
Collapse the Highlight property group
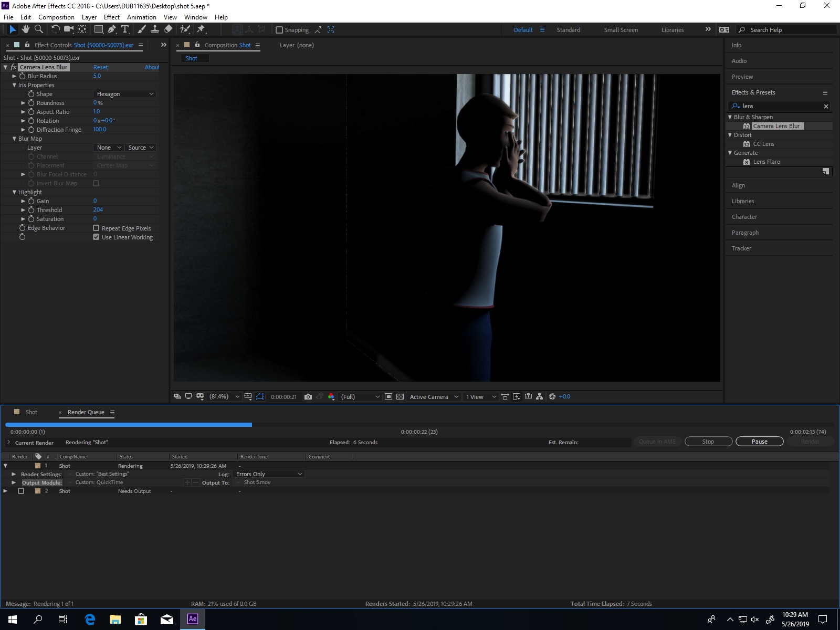click(x=14, y=192)
